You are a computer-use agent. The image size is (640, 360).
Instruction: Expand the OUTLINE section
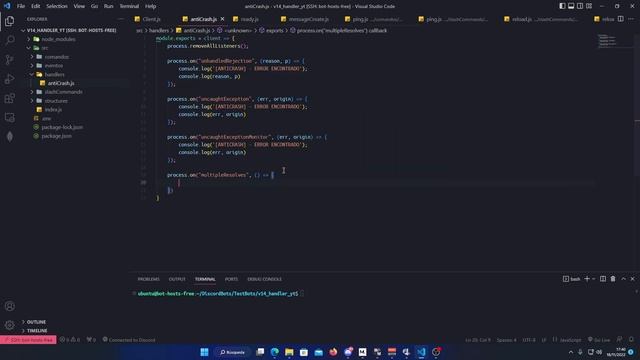point(36,322)
